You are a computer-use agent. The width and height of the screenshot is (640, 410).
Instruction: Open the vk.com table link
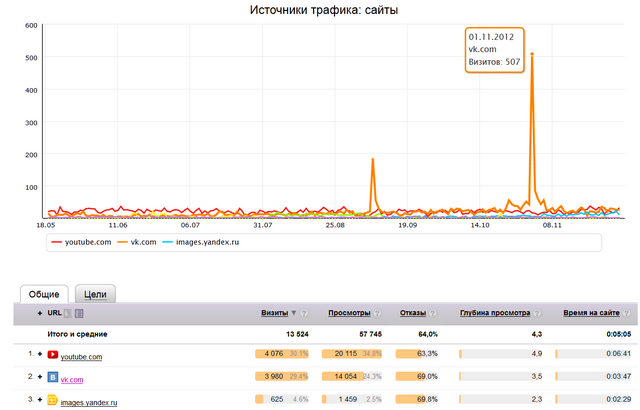point(72,380)
